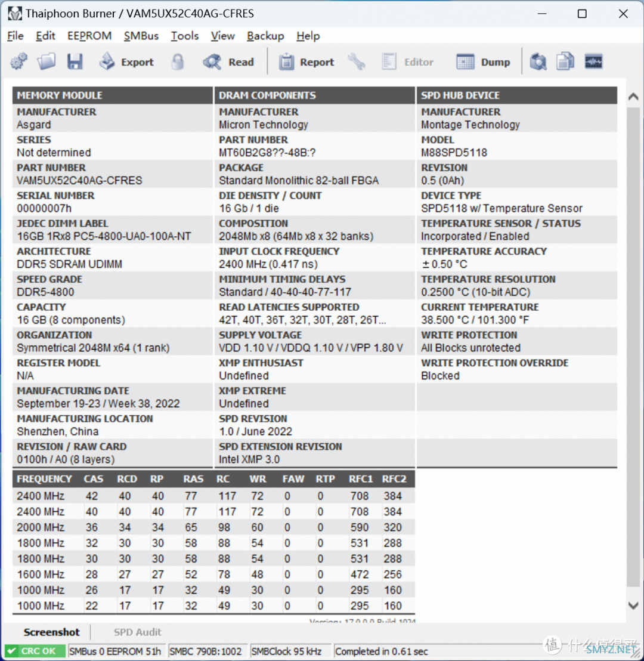Click the All Blocks unrotected write protection value
Screen dimensions: 644x661
pos(471,347)
